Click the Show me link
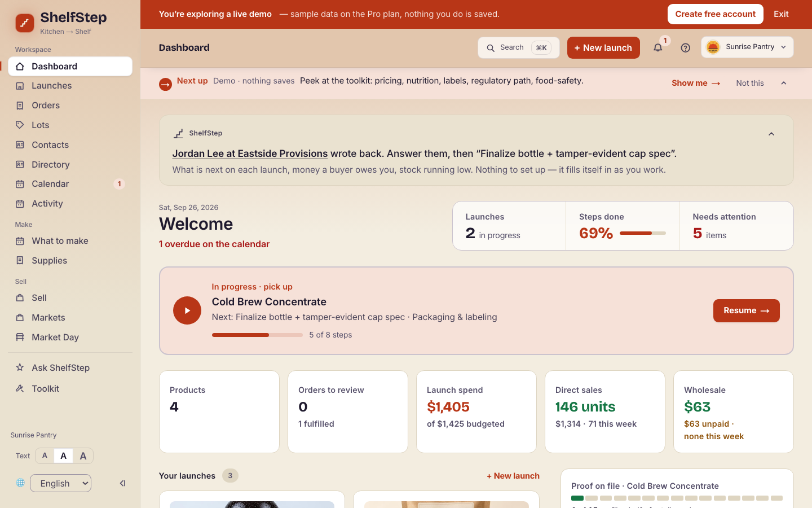The height and width of the screenshot is (508, 812). click(696, 83)
